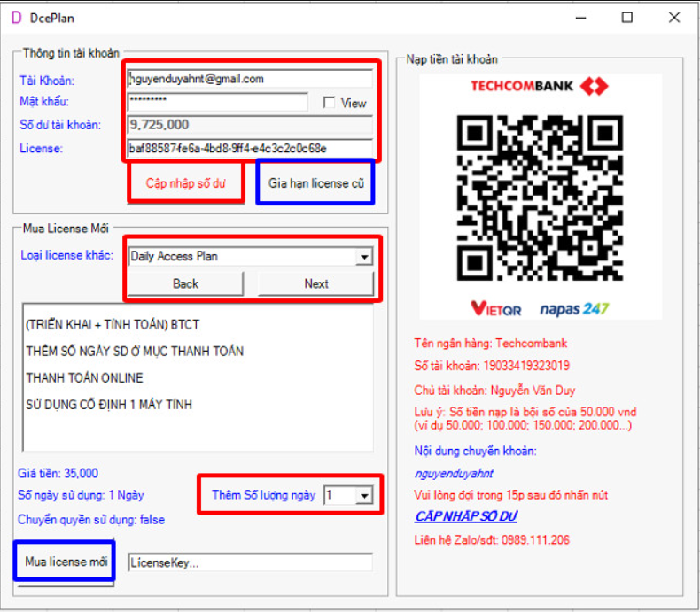Click the Tài Khoản email input field
This screenshot has height=612, width=700.
tap(250, 79)
